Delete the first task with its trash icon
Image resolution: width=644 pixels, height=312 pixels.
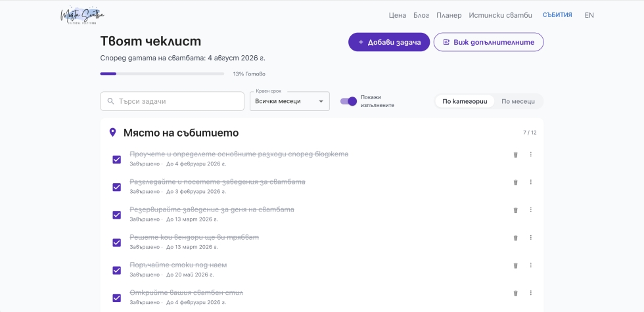click(x=515, y=155)
